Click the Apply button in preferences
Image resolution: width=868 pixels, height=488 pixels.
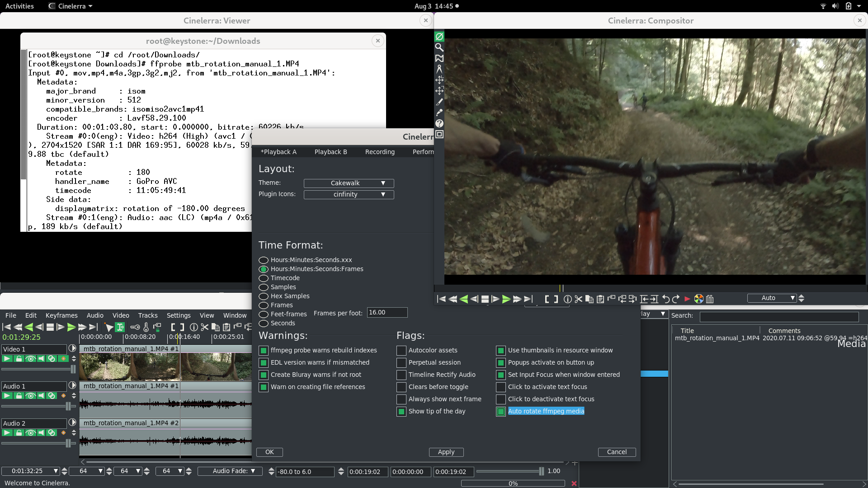(446, 452)
